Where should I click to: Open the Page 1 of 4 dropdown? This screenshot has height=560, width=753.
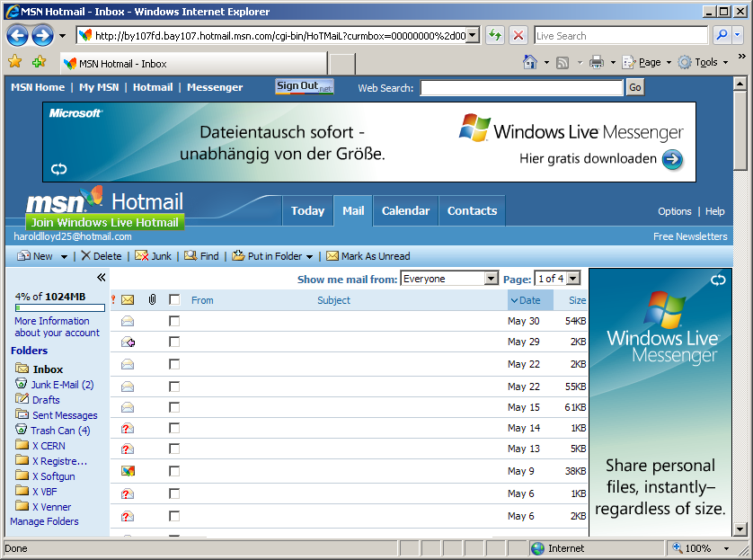click(558, 279)
